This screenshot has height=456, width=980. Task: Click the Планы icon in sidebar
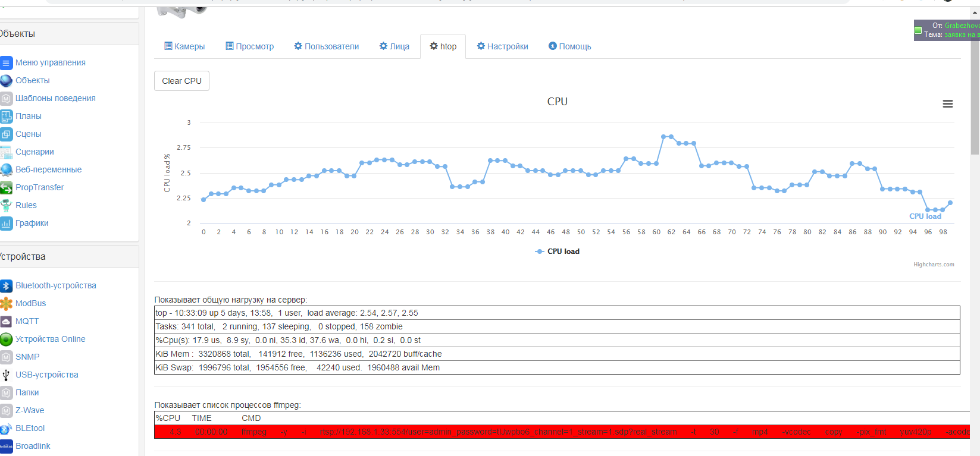[x=6, y=116]
